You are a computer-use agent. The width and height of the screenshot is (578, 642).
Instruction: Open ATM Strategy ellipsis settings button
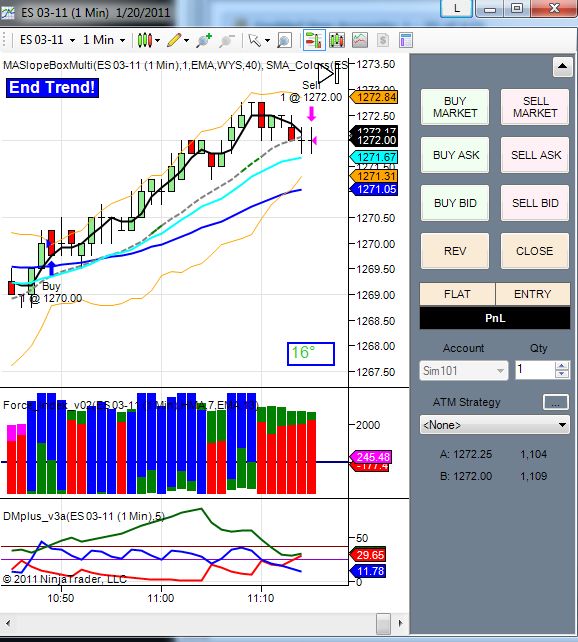(x=555, y=402)
